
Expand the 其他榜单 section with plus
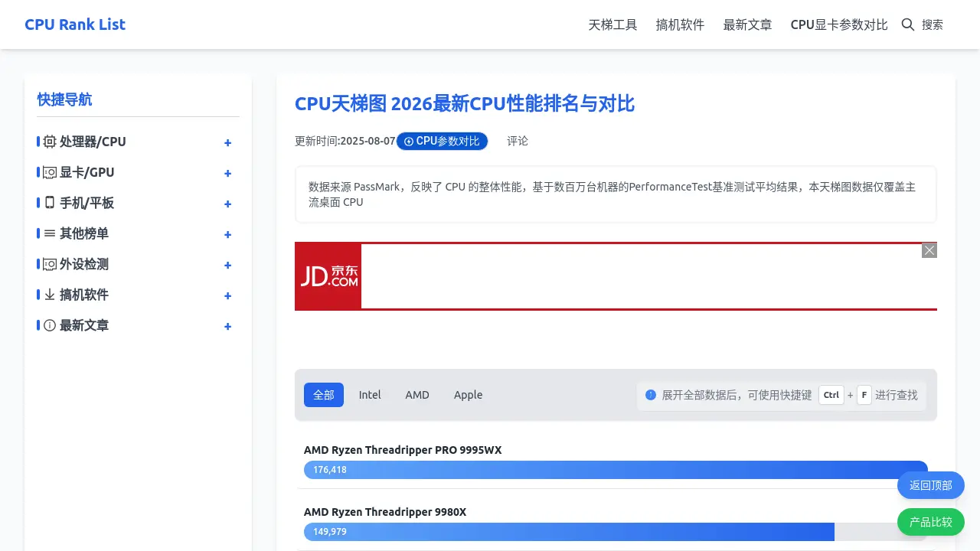pyautogui.click(x=227, y=235)
